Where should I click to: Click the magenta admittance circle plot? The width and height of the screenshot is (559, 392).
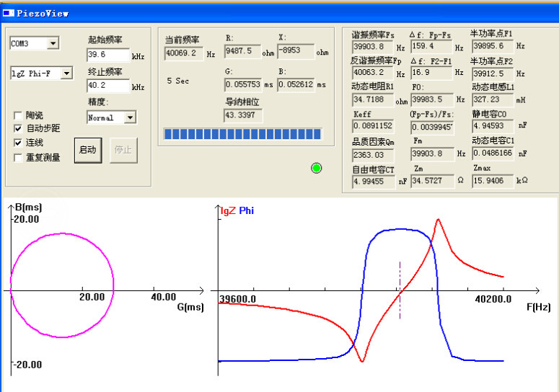(x=62, y=285)
